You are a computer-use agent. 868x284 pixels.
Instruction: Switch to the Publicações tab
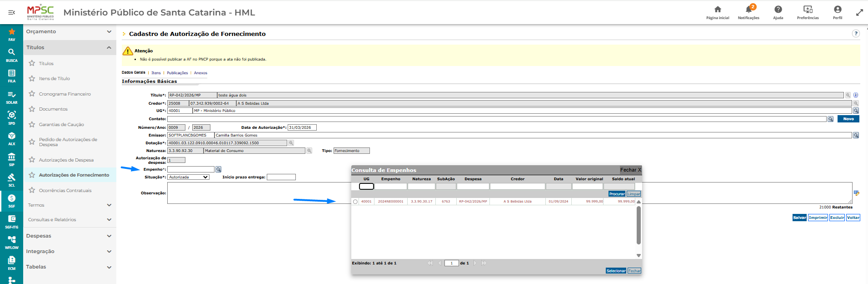[177, 73]
